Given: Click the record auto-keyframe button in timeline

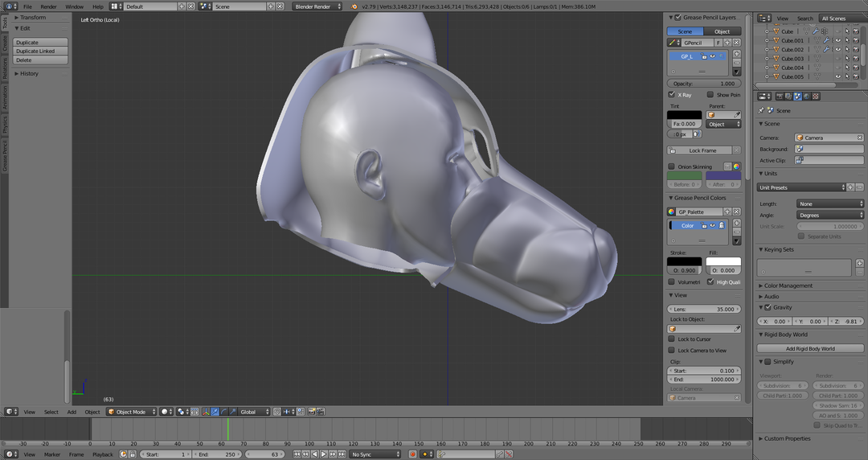Looking at the screenshot, I should pos(413,454).
